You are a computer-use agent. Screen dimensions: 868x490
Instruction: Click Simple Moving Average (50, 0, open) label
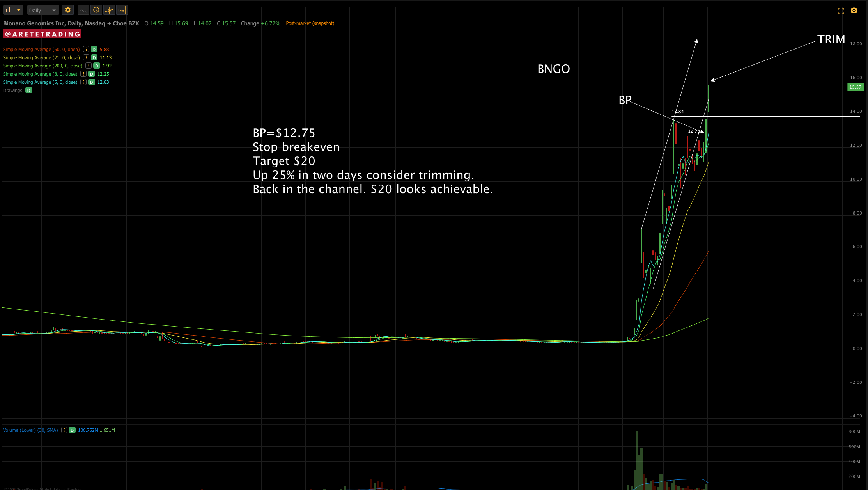41,50
